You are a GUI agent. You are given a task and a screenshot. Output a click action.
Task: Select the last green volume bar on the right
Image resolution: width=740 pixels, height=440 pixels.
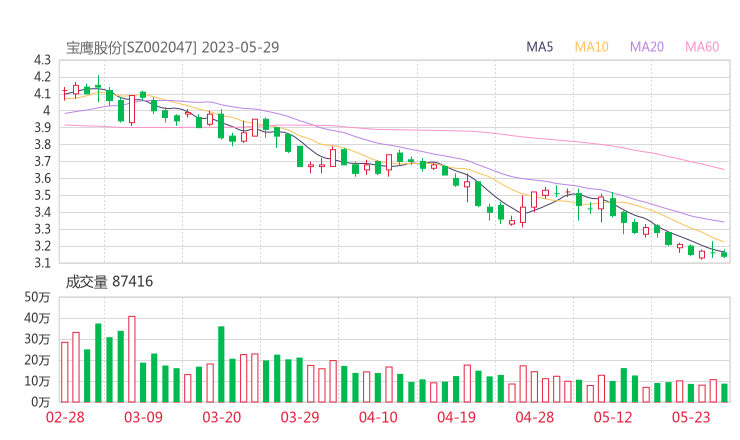(x=724, y=393)
